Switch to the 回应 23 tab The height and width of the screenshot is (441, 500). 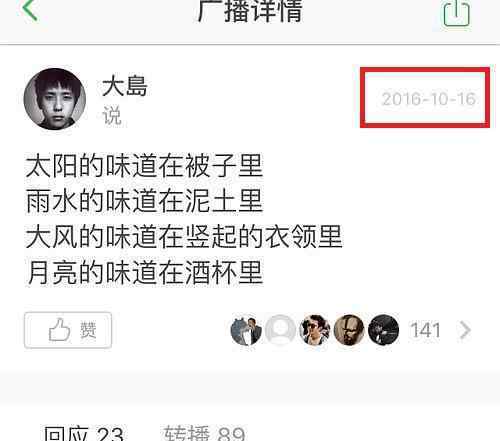[84, 433]
